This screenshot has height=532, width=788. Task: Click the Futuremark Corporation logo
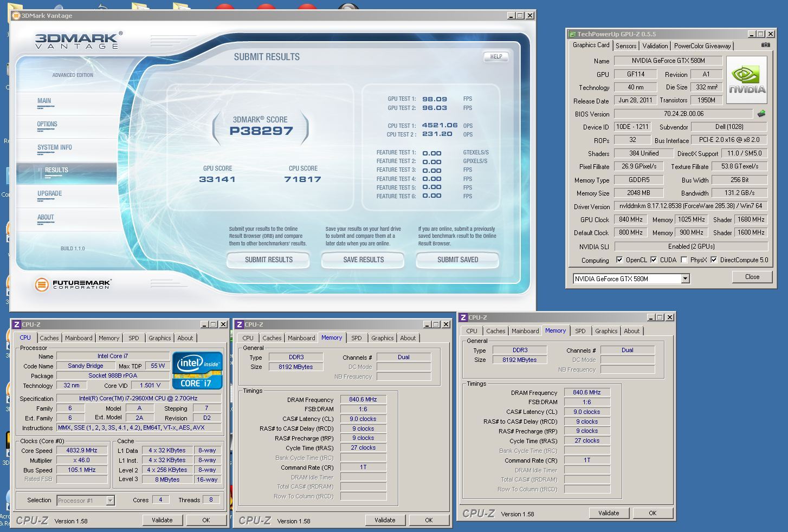(x=73, y=284)
